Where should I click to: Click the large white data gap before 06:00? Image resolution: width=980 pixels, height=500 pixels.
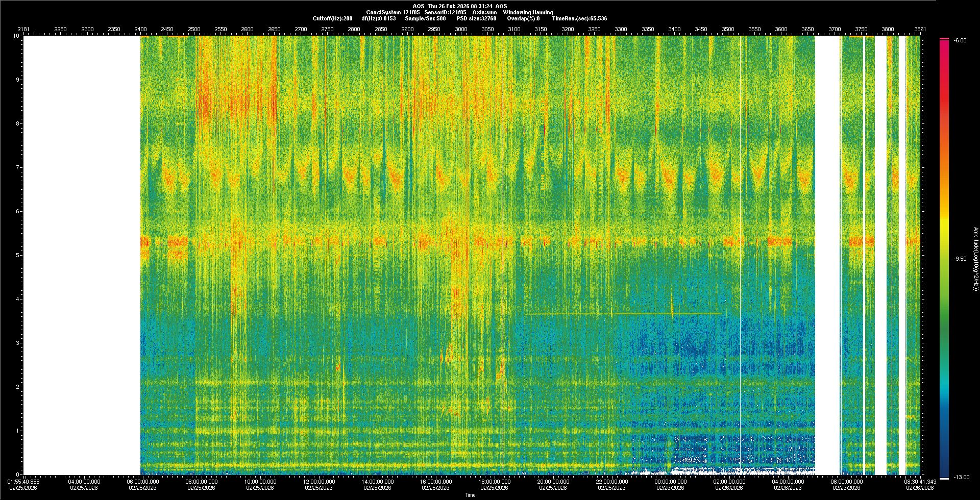[82, 255]
